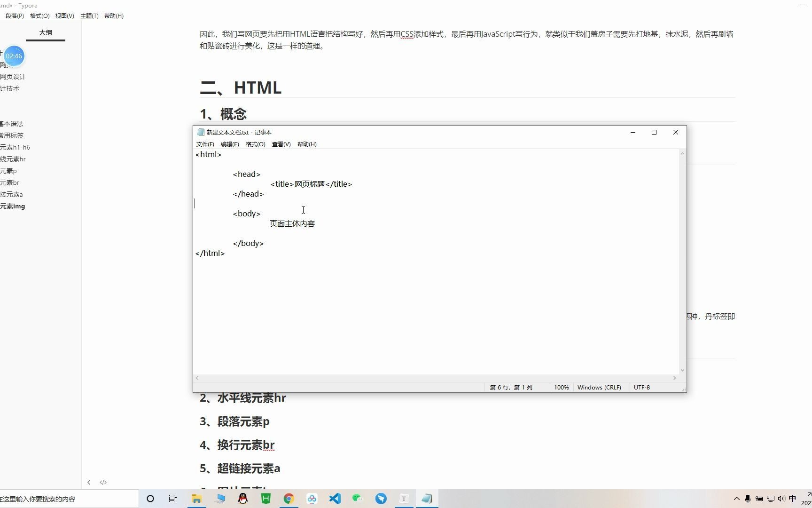
Task: Open Typora 视图(V) menu
Action: point(64,16)
